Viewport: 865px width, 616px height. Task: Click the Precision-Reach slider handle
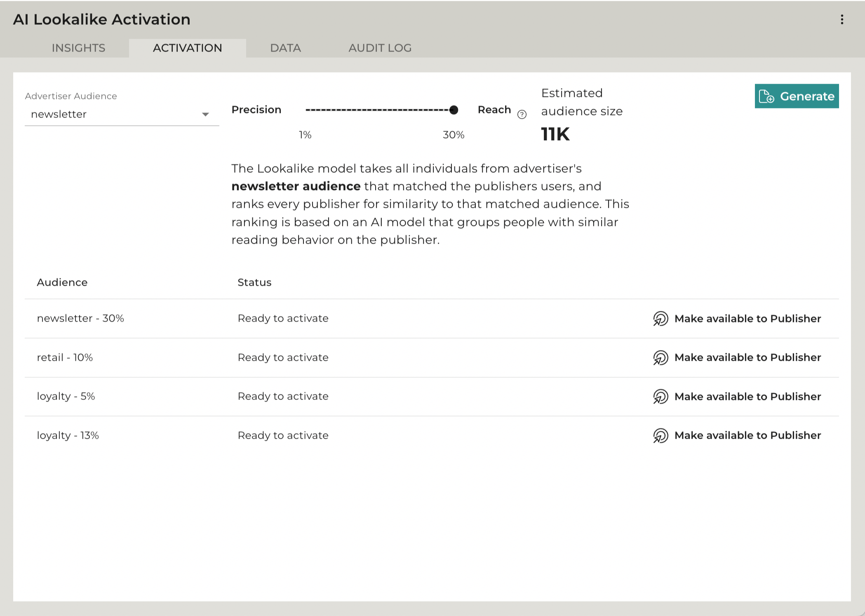pyautogui.click(x=454, y=110)
